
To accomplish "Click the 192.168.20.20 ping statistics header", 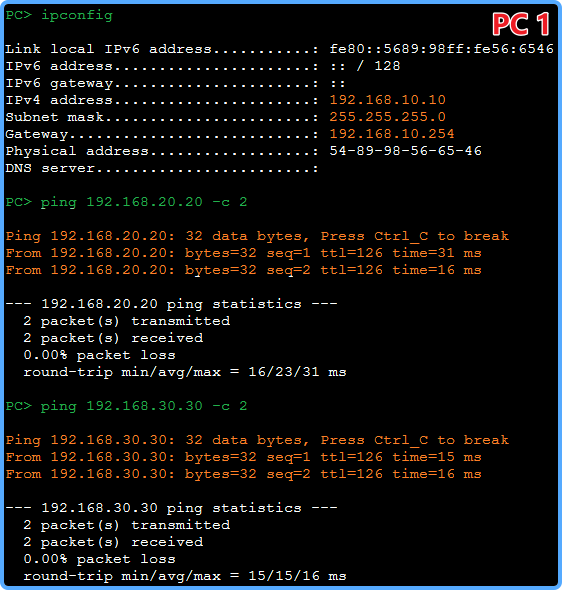I will tap(172, 304).
